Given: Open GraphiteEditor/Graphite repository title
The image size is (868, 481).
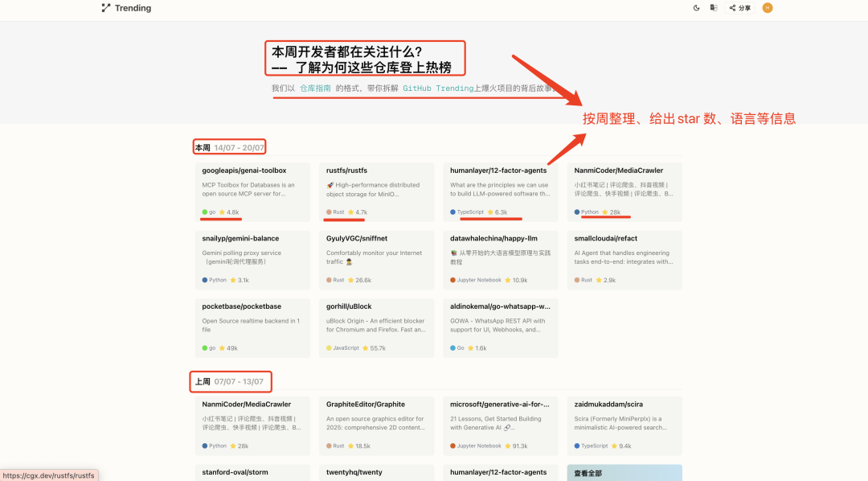Looking at the screenshot, I should coord(366,405).
